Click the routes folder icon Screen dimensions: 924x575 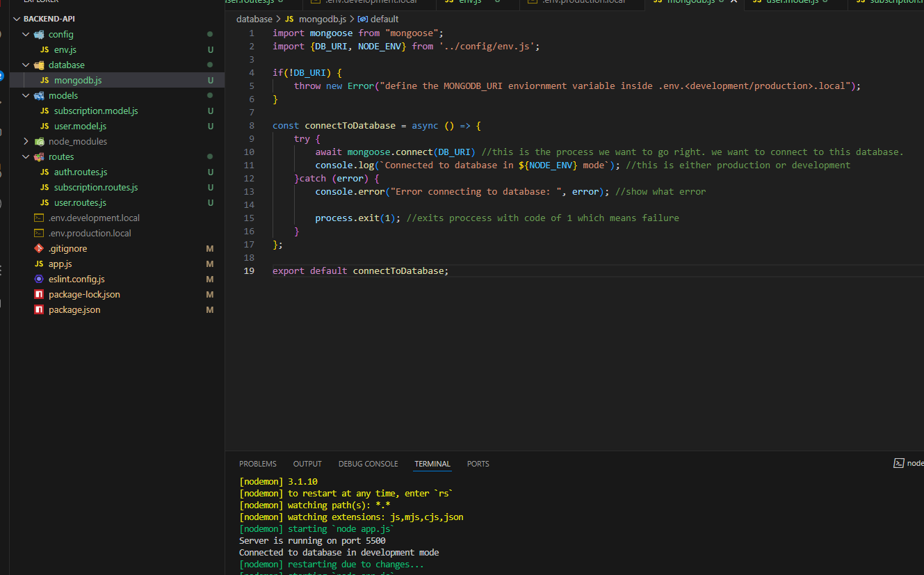click(39, 156)
